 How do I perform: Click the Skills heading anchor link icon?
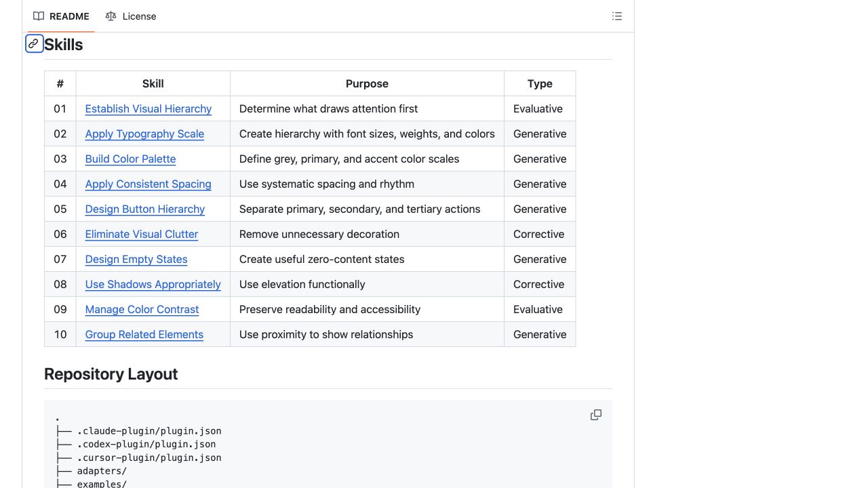(x=34, y=44)
